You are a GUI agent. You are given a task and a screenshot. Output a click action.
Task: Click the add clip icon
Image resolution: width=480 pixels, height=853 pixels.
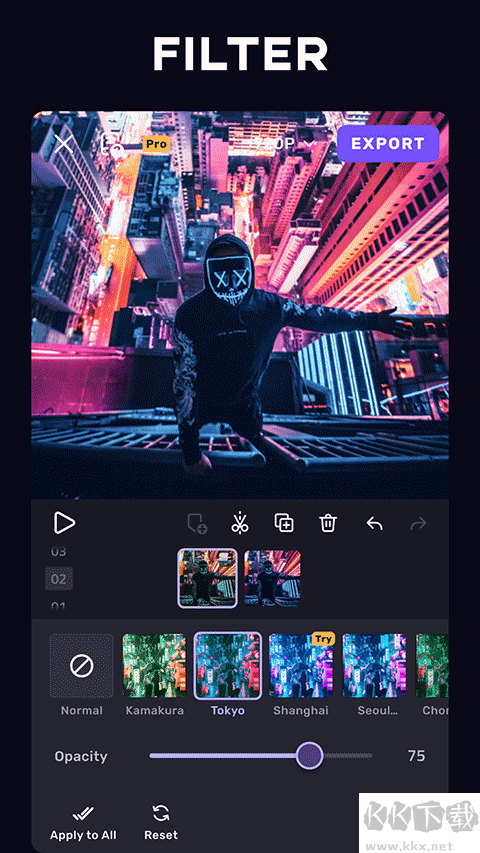click(x=197, y=523)
